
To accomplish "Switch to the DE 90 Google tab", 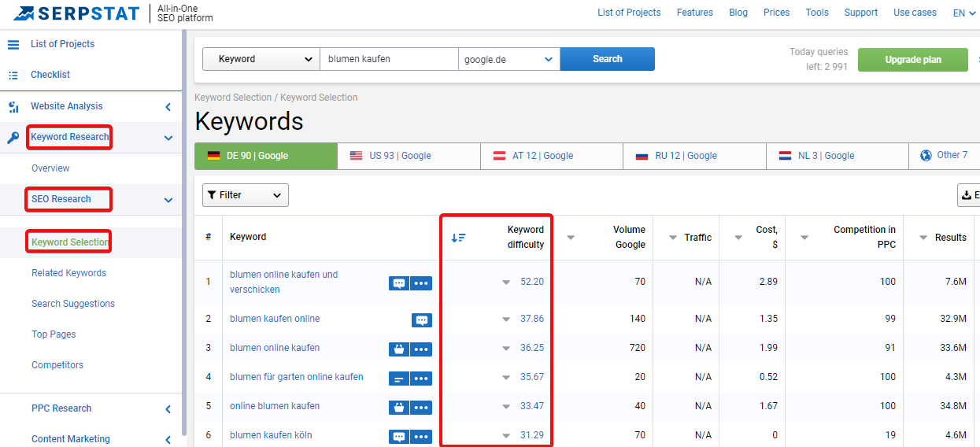I will (x=266, y=156).
